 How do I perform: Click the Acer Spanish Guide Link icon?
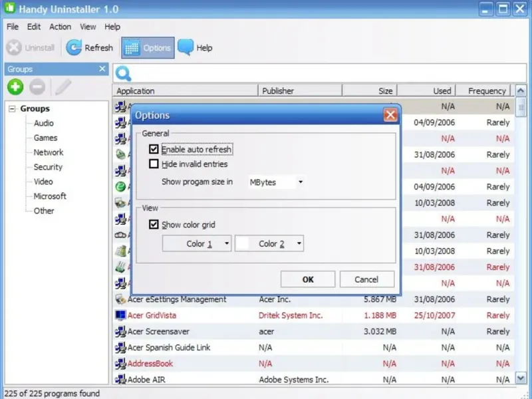[x=120, y=347]
